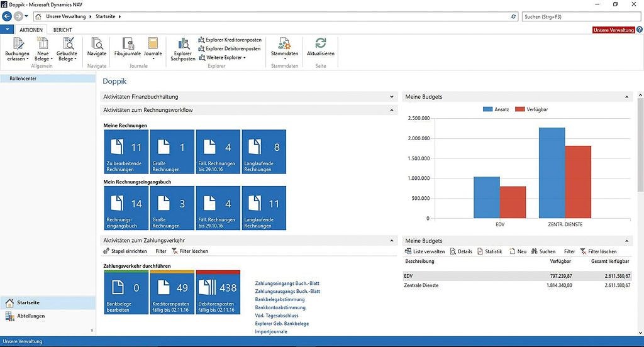The height and width of the screenshot is (347, 644).
Task: Expand the Aktivitäten Finanzbuchhaltung section
Action: tap(392, 97)
